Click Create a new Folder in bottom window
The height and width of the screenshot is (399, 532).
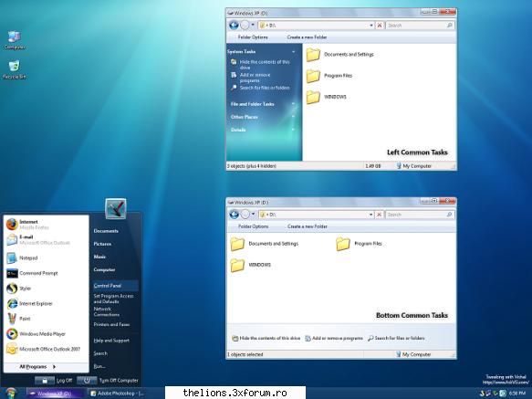click(x=308, y=226)
